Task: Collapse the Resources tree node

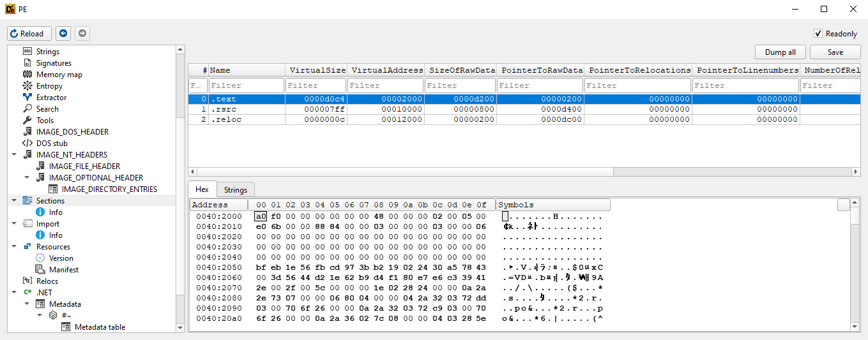Action: 14,246
